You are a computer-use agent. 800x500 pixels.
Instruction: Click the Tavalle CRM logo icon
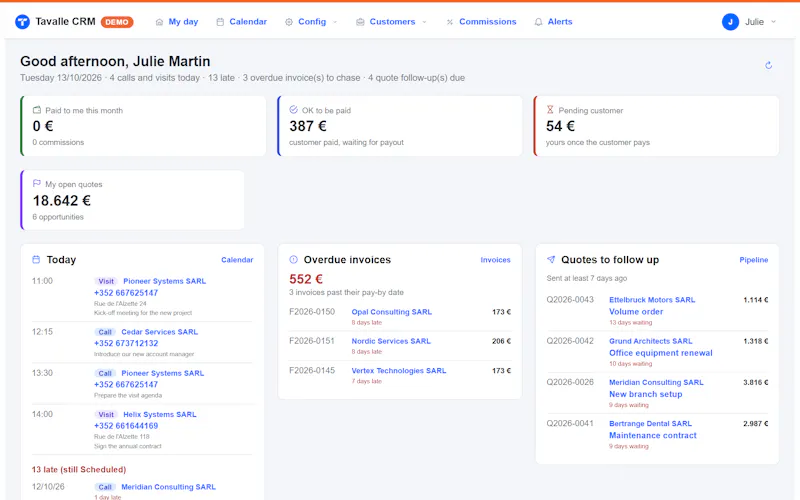point(22,22)
